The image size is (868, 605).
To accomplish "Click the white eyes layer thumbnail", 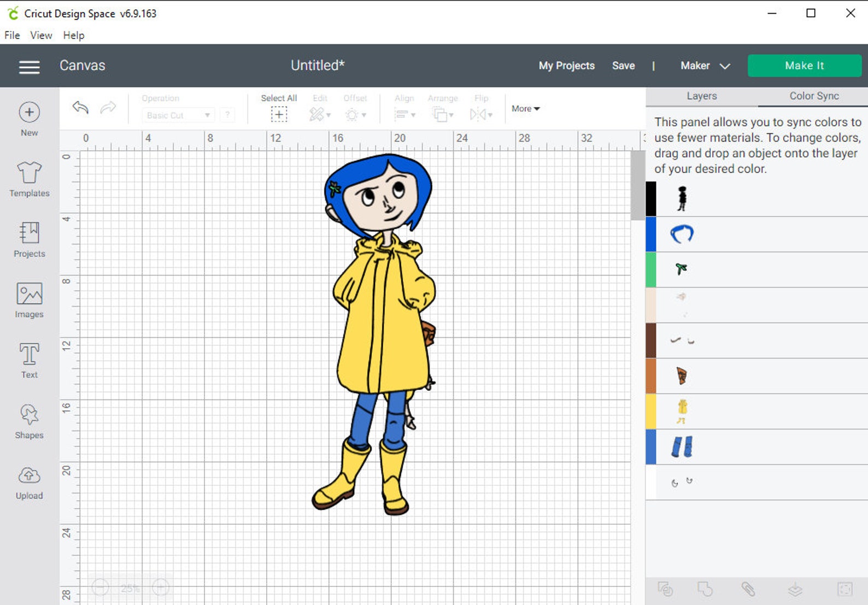I will (682, 481).
